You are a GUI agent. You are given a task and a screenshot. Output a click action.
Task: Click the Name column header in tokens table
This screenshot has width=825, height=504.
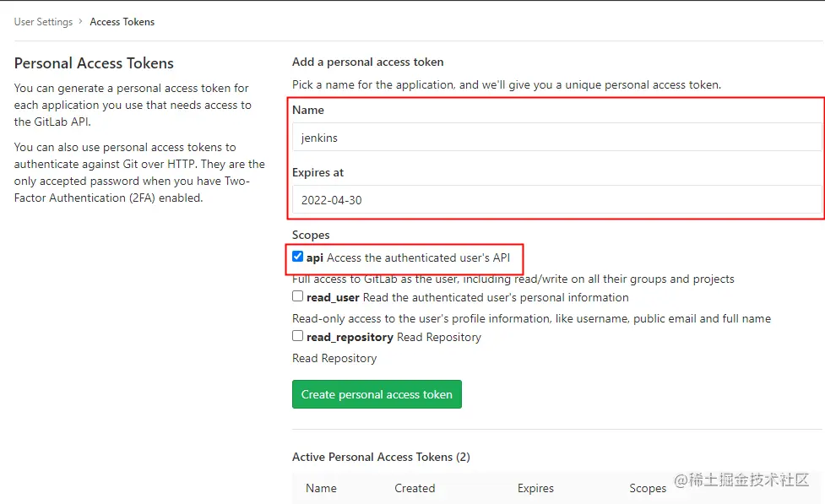point(321,488)
